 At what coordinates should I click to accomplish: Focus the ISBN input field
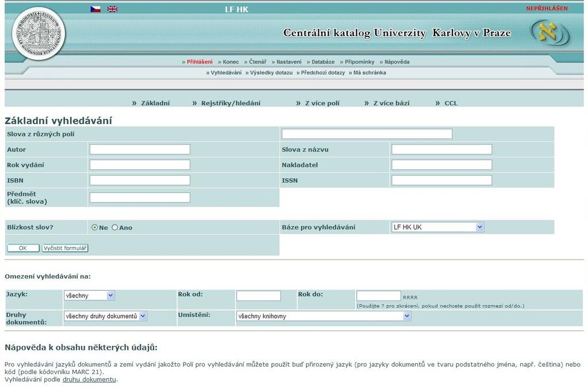click(x=140, y=180)
